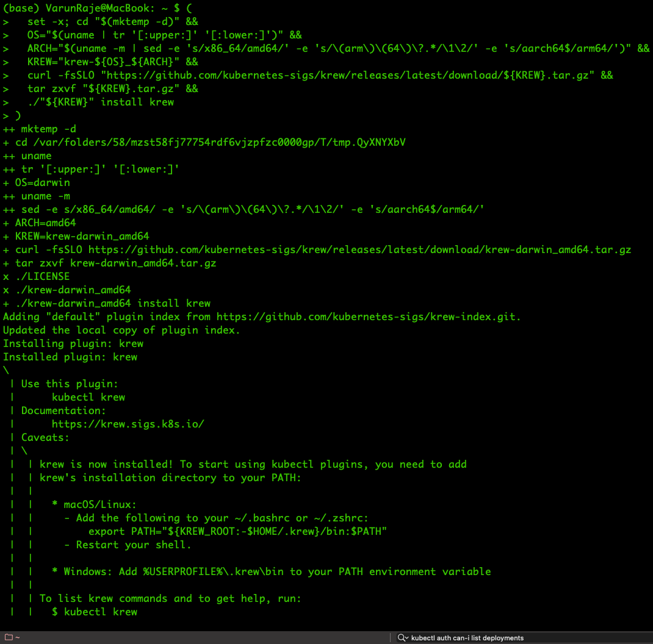
Task: Click the '+ OS=darwin' output line
Action: pos(37,183)
